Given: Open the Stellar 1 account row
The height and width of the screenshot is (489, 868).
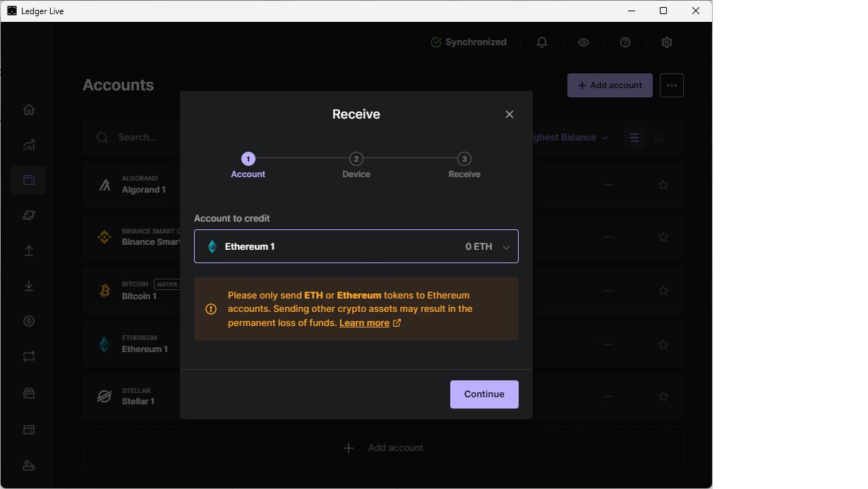Looking at the screenshot, I should click(x=383, y=397).
